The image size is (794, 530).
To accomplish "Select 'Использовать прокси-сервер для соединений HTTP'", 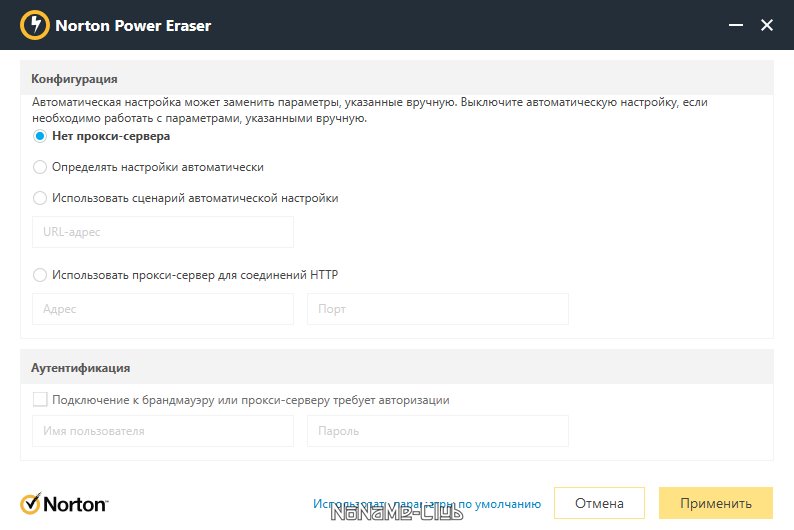I will coord(40,275).
